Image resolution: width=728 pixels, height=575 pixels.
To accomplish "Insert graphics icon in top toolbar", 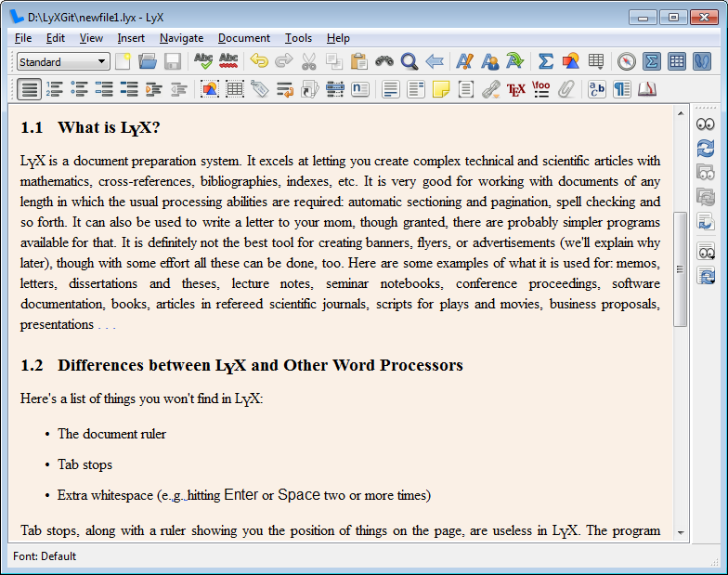I will point(570,61).
